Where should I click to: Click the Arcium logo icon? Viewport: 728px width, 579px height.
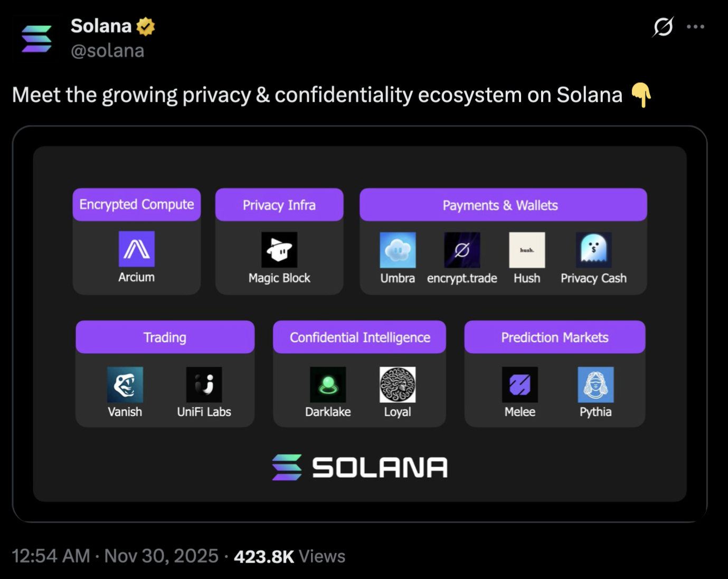point(137,249)
